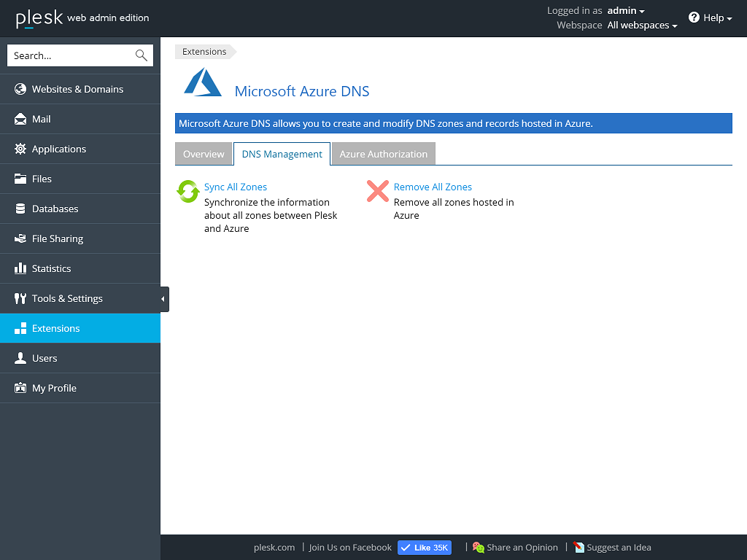Open Statistics from the sidebar
The width and height of the screenshot is (747, 560).
coord(51,268)
